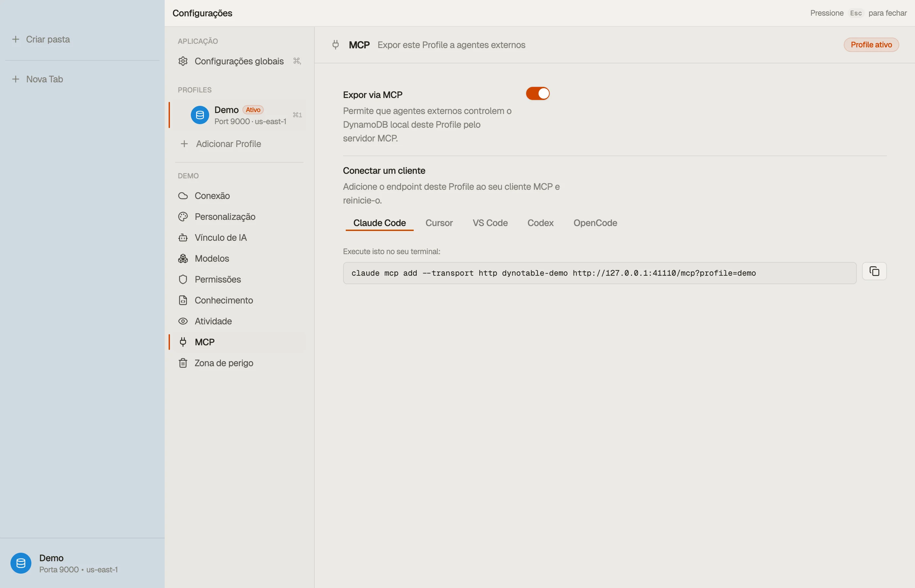The width and height of the screenshot is (915, 588).
Task: Open Configurações globais settings
Action: [239, 61]
